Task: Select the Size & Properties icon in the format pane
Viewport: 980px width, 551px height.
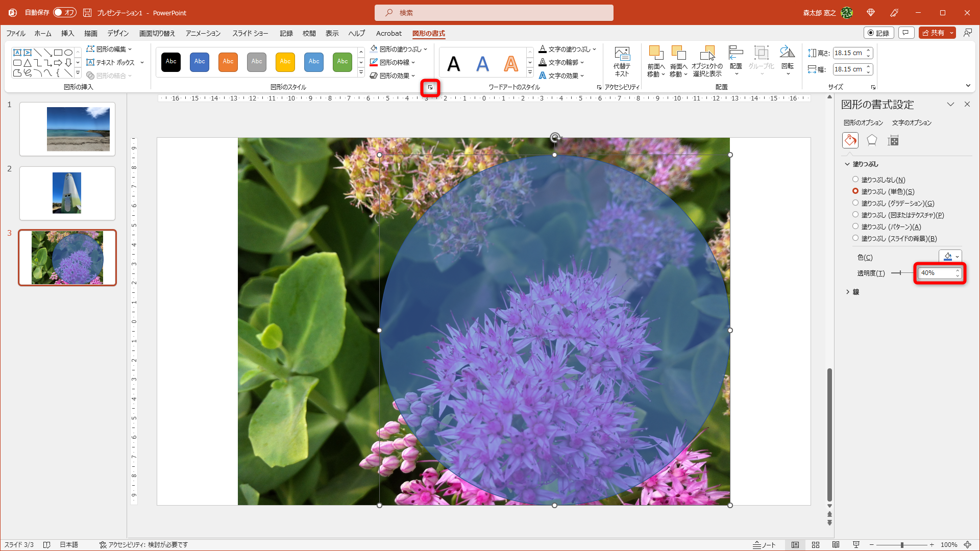Action: coord(893,140)
